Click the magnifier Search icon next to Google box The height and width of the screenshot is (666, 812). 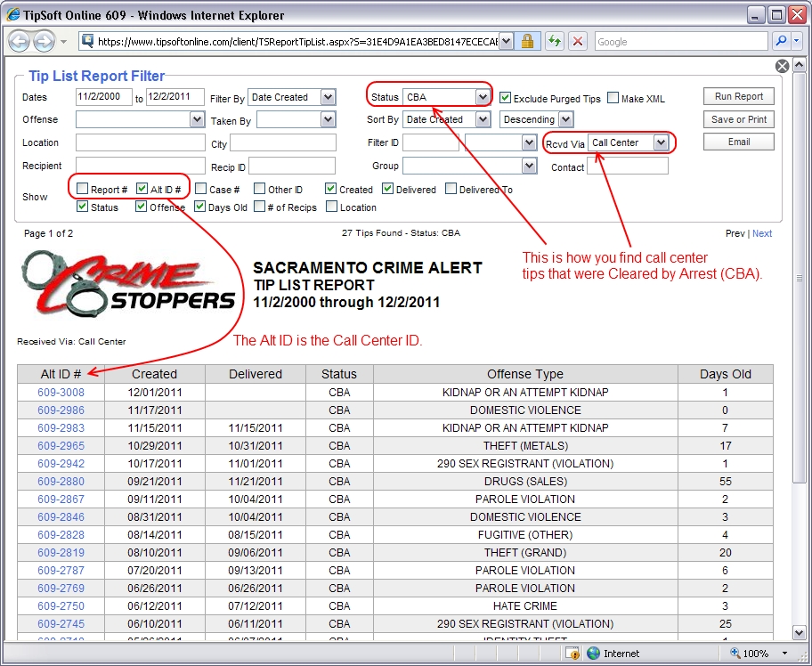point(781,42)
